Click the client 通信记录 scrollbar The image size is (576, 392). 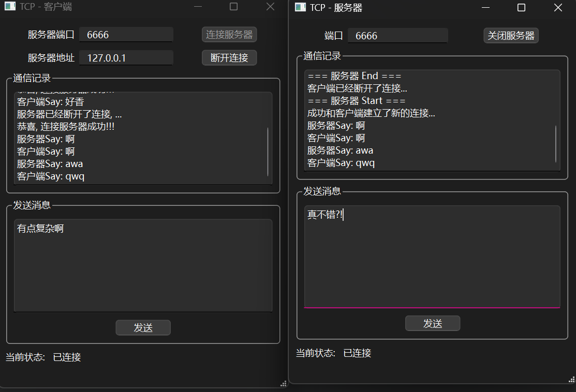[x=268, y=151]
